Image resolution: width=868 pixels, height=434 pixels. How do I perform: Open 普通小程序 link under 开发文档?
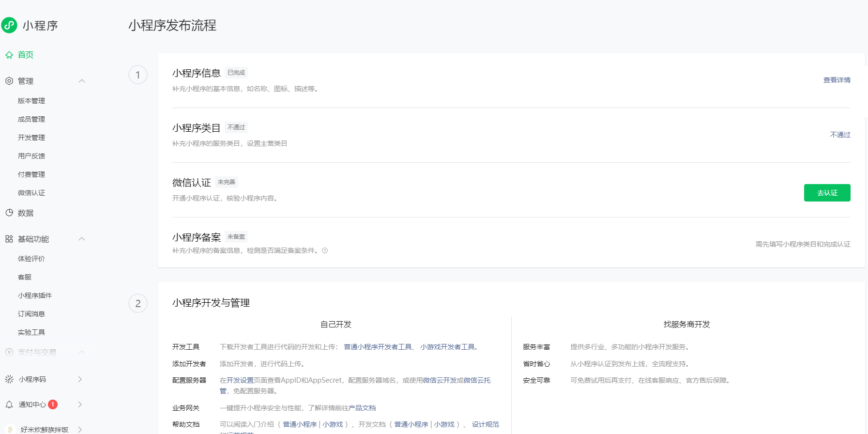(x=411, y=424)
